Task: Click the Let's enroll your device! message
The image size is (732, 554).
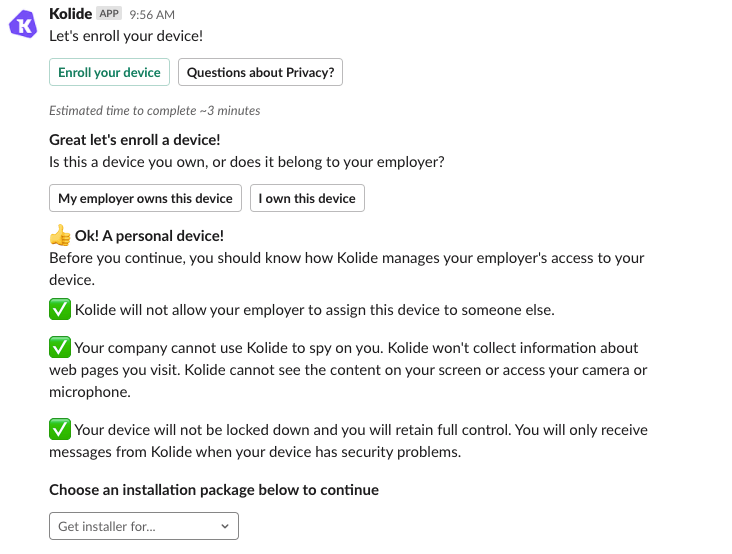Action: click(125, 35)
